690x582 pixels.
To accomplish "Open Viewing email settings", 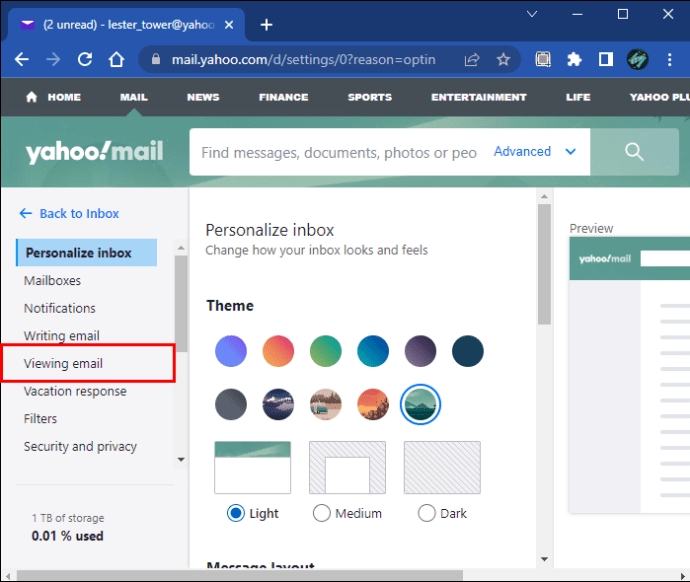I will tap(63, 363).
